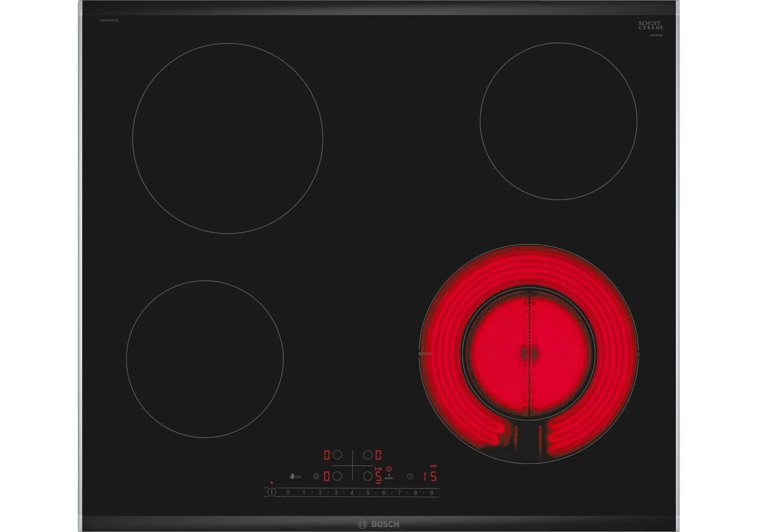
Task: Tap the BOOST label on burner ring
Action: (425, 354)
